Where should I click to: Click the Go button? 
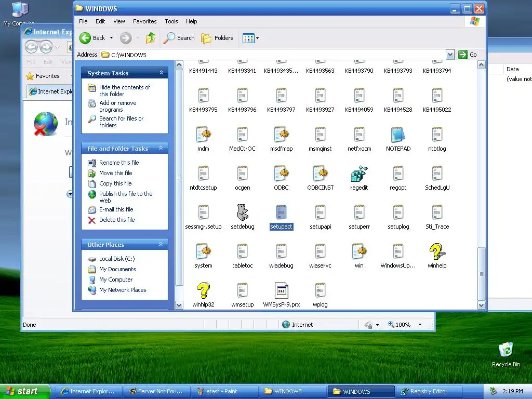point(468,55)
